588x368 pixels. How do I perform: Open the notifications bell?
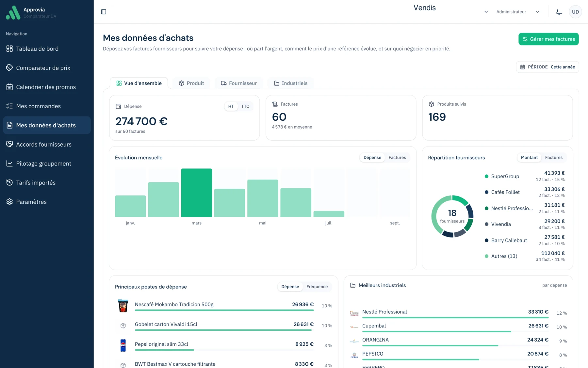[x=559, y=12]
